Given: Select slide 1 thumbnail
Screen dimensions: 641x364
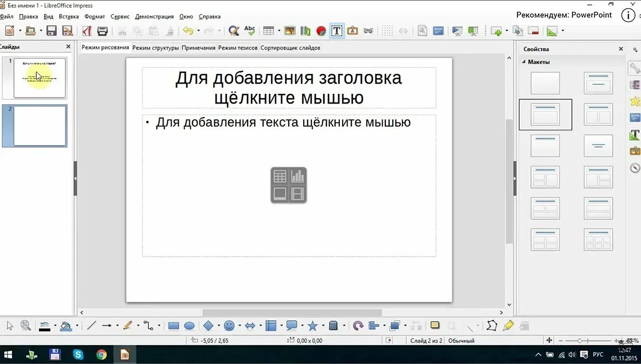Looking at the screenshot, I should click(39, 78).
